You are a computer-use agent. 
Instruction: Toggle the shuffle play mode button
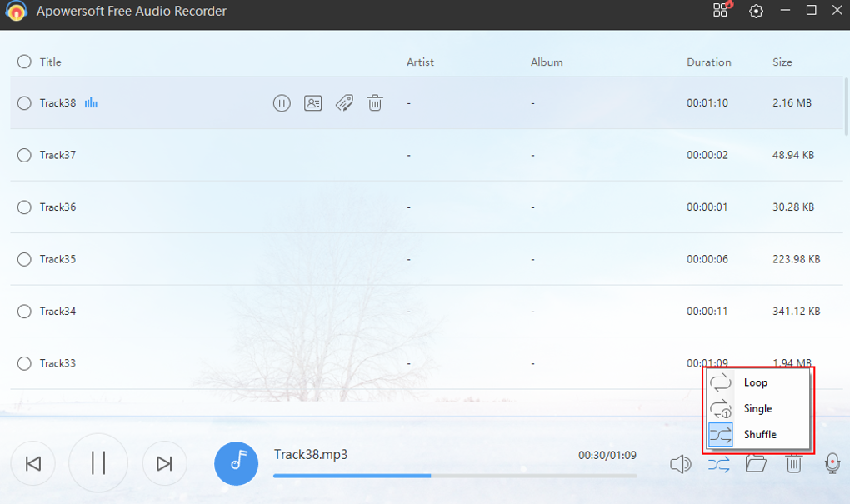tap(719, 465)
